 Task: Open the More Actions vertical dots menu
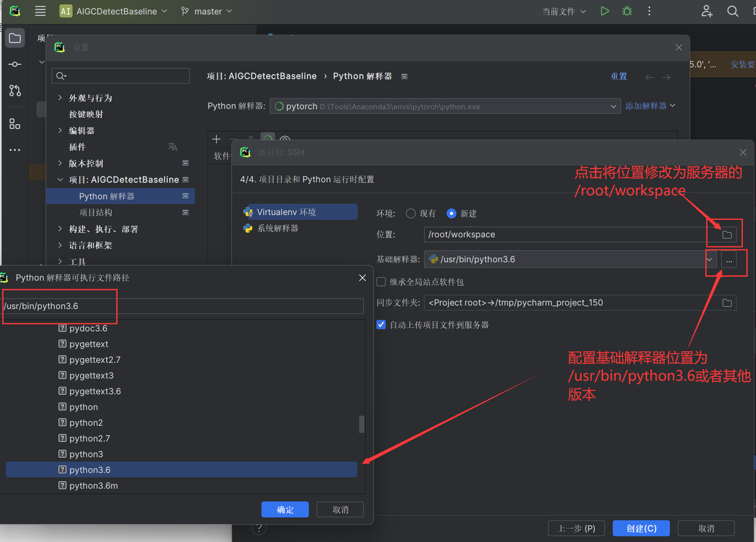click(x=649, y=11)
